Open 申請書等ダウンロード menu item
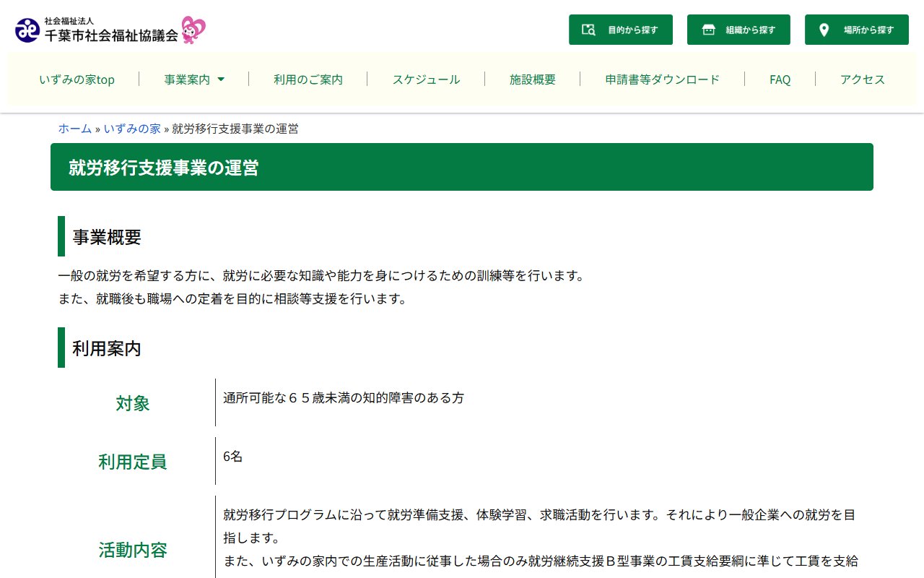924x578 pixels. pyautogui.click(x=662, y=79)
